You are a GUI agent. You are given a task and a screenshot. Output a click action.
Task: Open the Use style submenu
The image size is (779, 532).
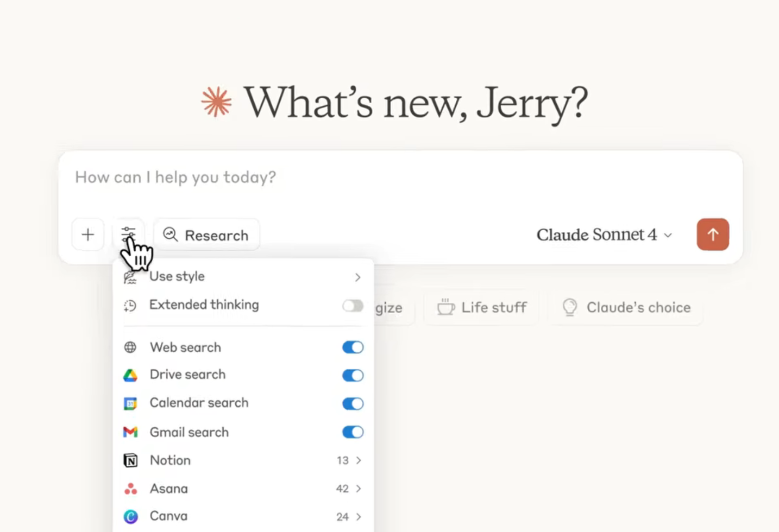tap(243, 276)
